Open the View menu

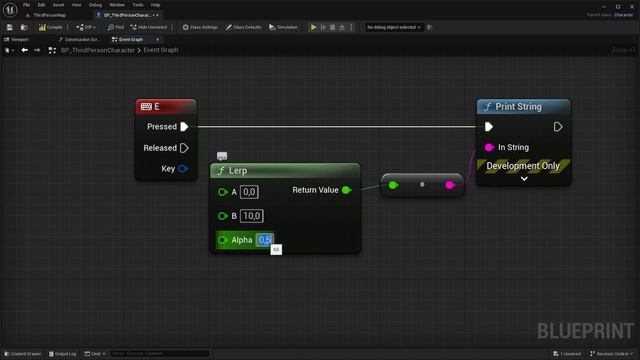click(x=76, y=5)
